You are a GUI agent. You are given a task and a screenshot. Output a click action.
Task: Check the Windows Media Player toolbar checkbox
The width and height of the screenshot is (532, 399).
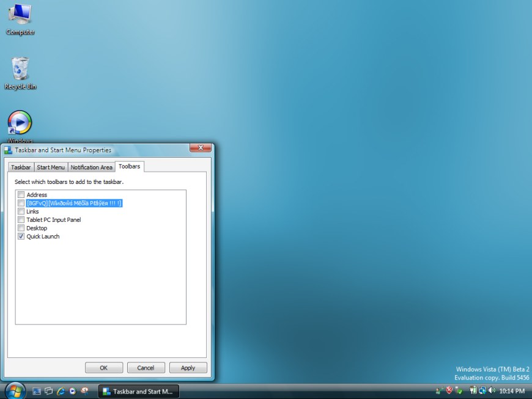(x=21, y=203)
